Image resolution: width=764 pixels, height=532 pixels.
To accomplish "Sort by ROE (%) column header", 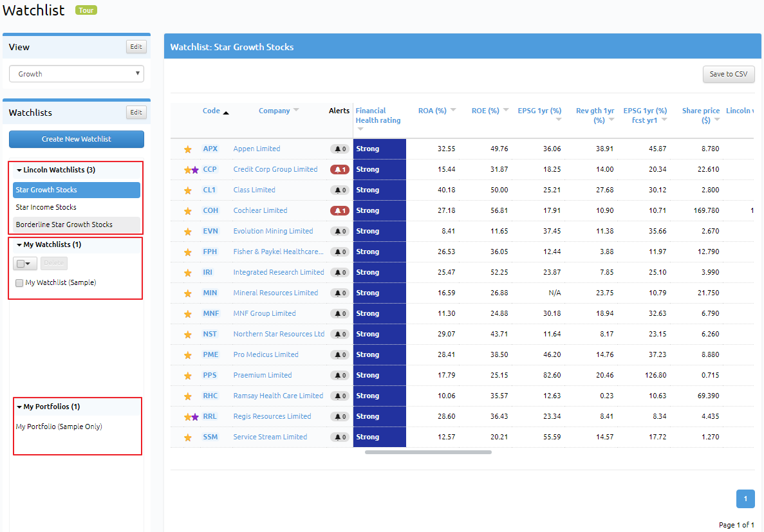I will pos(490,111).
